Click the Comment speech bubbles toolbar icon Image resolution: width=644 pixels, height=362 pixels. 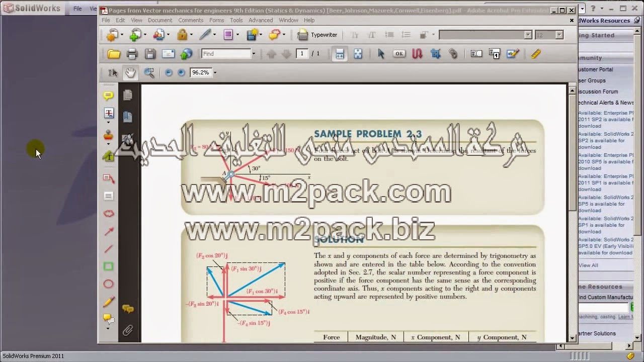pyautogui.click(x=274, y=35)
